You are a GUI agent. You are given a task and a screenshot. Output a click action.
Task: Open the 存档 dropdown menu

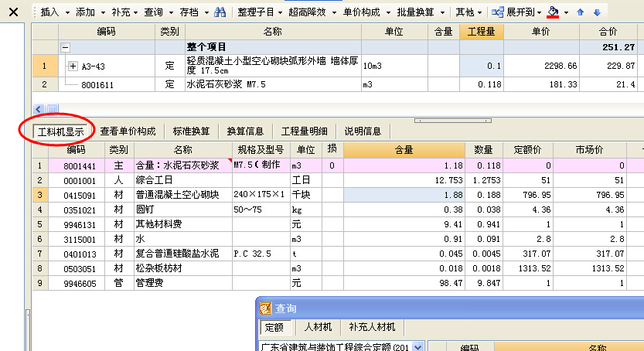[194, 12]
